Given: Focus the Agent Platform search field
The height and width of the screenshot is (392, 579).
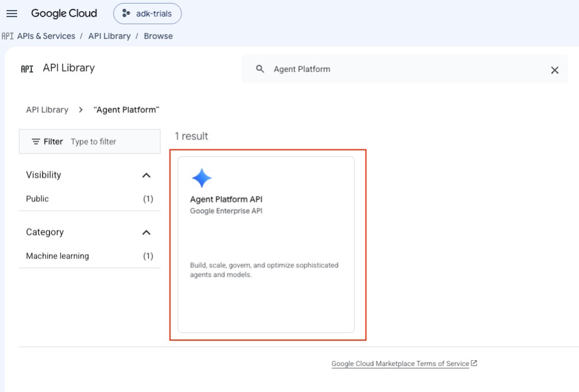Looking at the screenshot, I should point(405,69).
